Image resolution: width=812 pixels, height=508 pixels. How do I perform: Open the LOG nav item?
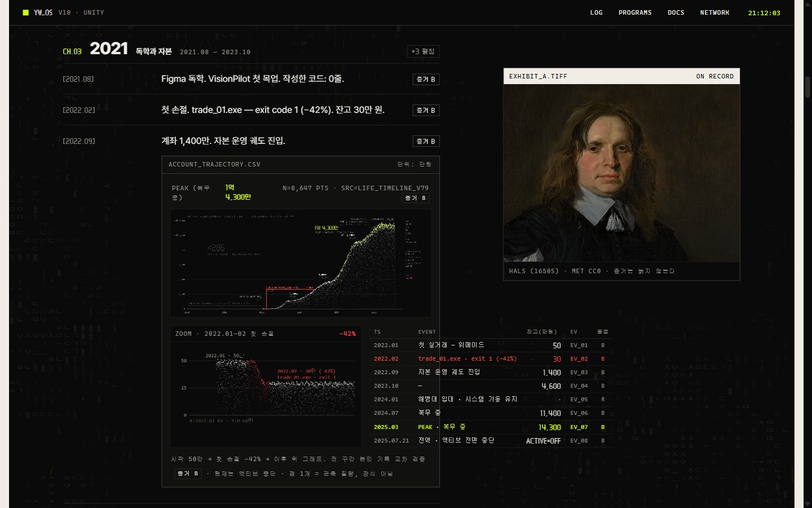pyautogui.click(x=596, y=12)
